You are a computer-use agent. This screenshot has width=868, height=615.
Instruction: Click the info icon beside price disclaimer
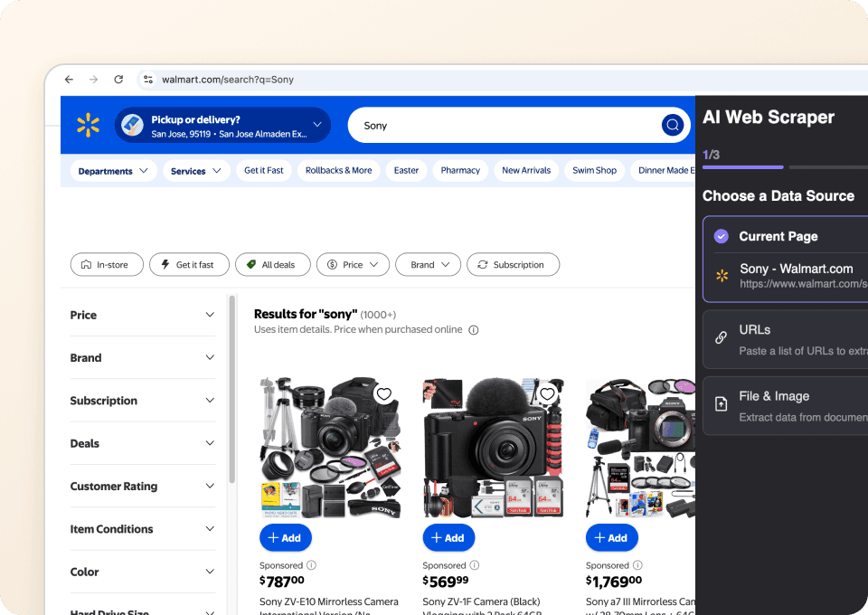click(474, 330)
